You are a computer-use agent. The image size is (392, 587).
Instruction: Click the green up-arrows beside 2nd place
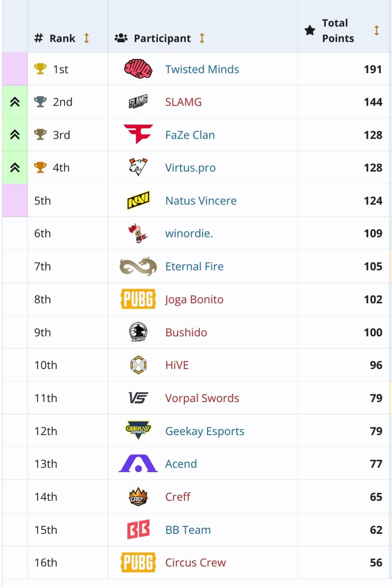(15, 102)
